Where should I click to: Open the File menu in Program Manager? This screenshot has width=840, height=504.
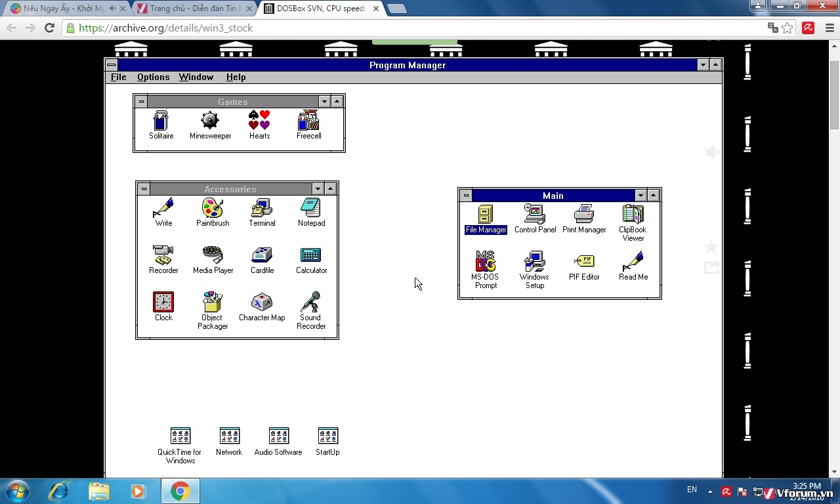[x=119, y=77]
